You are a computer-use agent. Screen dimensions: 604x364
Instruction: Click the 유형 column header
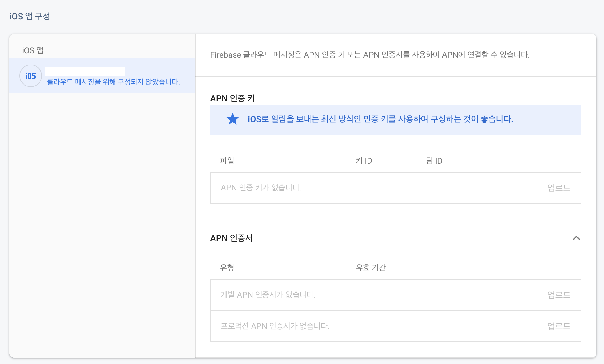[227, 268]
